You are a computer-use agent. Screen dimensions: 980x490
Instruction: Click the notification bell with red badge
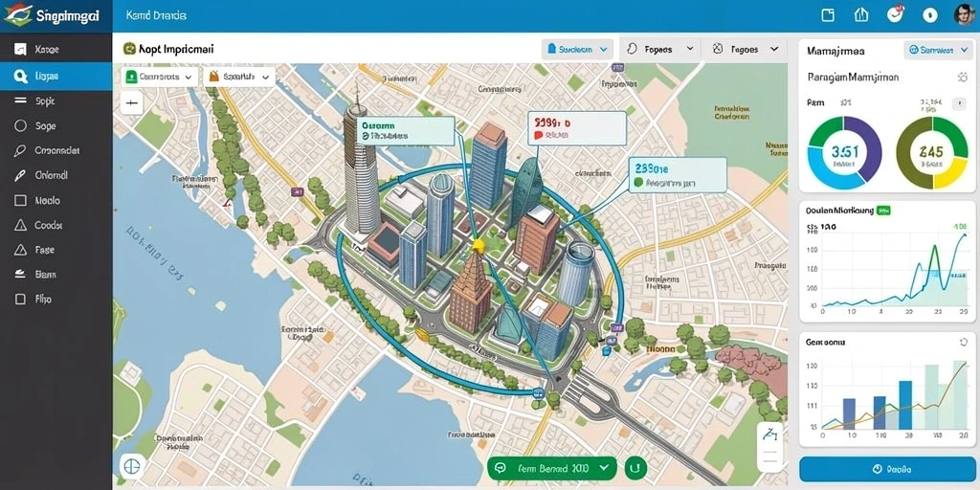click(x=896, y=14)
